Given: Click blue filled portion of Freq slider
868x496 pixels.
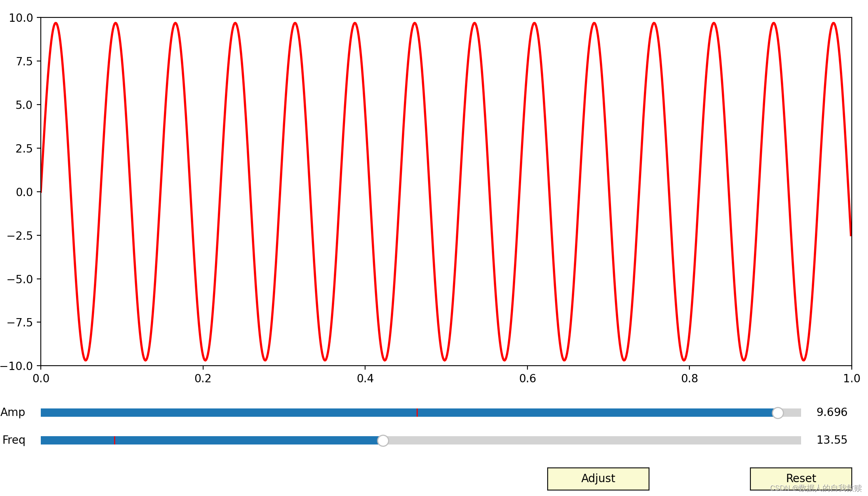Looking at the screenshot, I should [238, 441].
